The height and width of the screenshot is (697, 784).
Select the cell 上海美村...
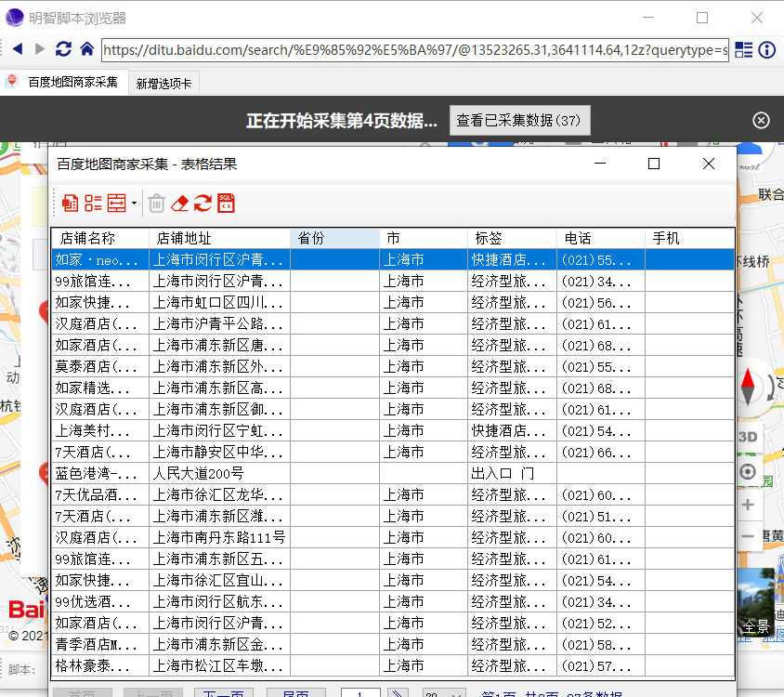[x=100, y=430]
